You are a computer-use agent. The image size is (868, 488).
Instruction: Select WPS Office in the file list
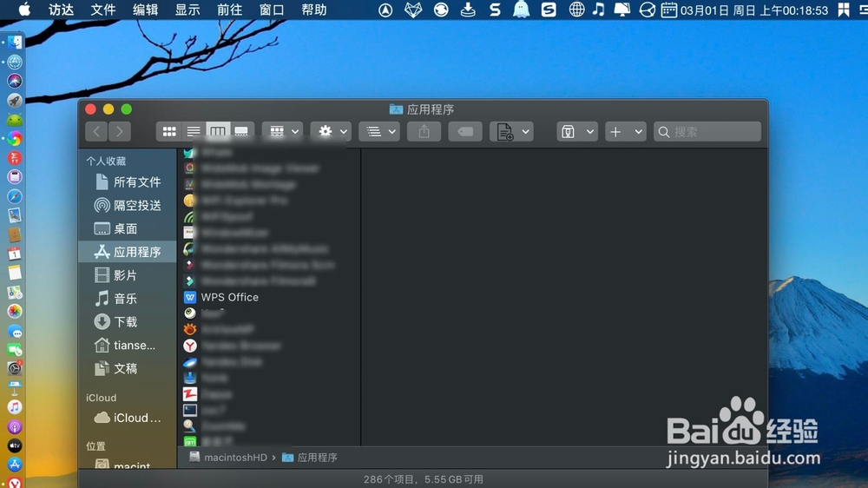269,298
